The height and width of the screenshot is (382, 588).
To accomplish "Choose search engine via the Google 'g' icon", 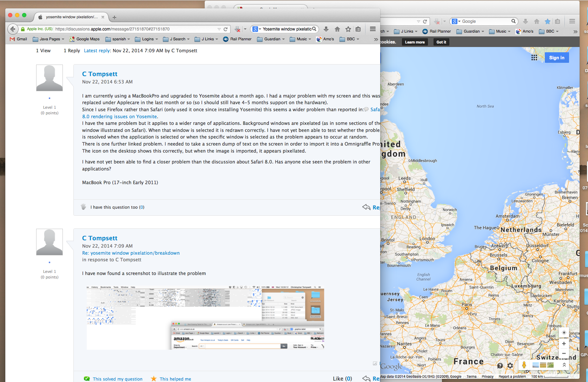I will (x=257, y=29).
